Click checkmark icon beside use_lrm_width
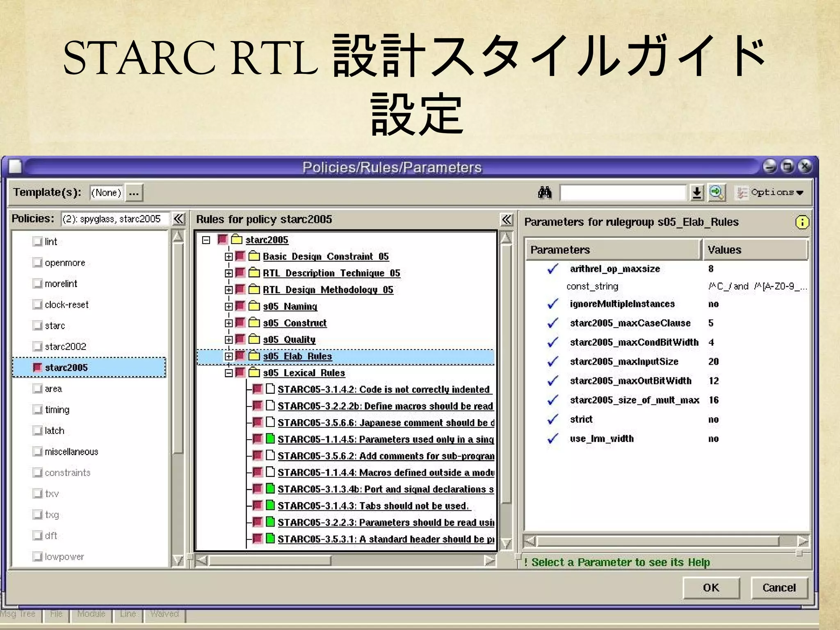 click(553, 438)
